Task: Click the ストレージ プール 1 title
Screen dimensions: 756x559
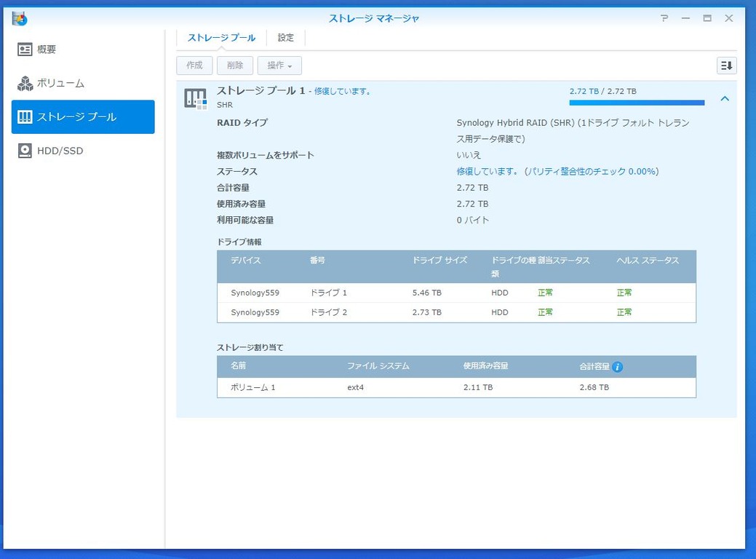Action: [260, 91]
